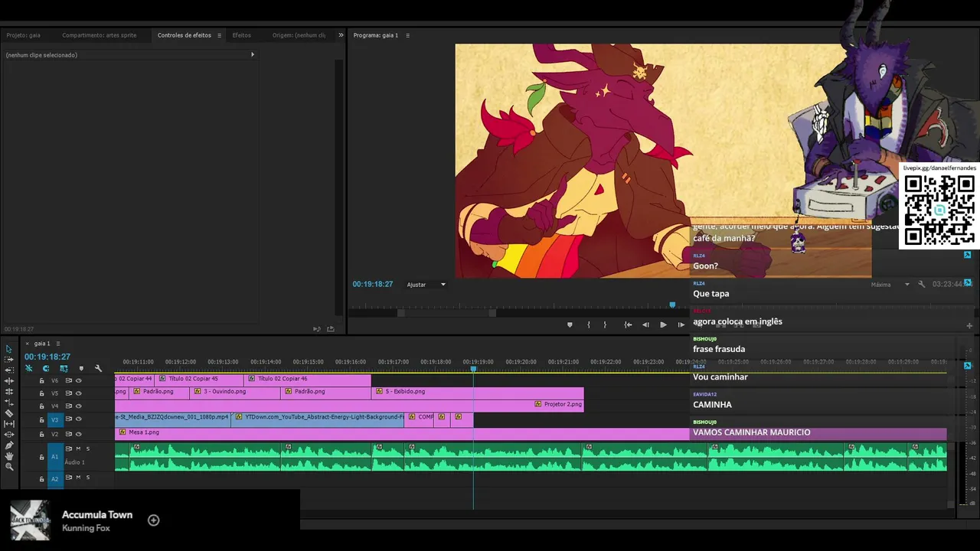Toggle V5 track lock
Screen dimensions: 980x551
point(41,393)
